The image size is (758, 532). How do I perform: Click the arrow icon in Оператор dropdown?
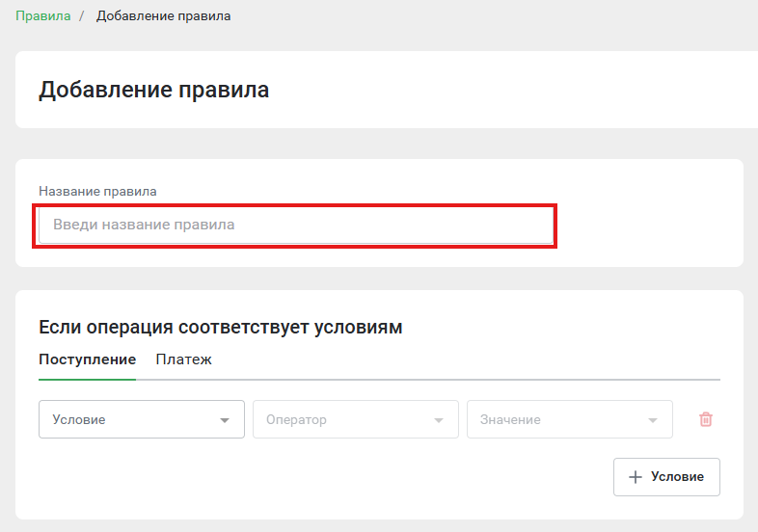(439, 420)
